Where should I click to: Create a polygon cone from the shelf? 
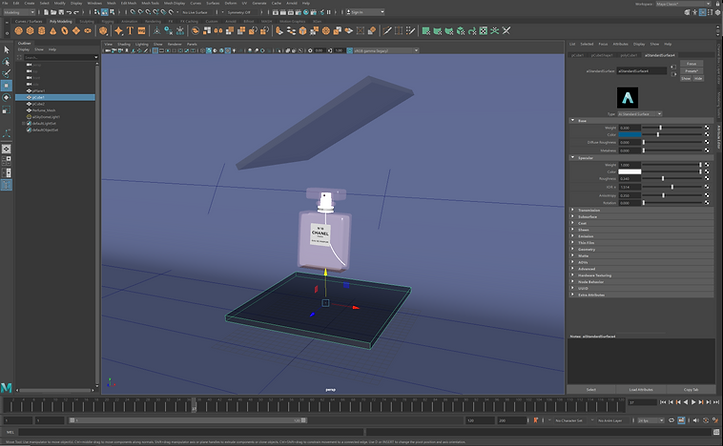pyautogui.click(x=53, y=31)
